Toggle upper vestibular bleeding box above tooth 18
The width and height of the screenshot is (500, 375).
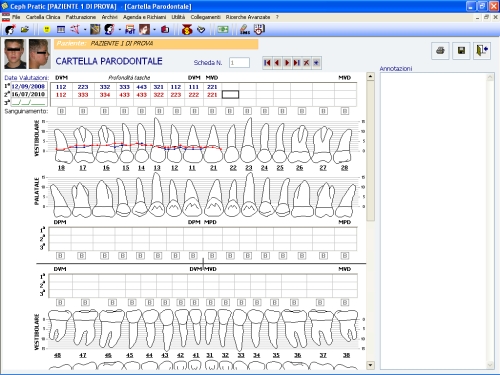tap(61, 111)
